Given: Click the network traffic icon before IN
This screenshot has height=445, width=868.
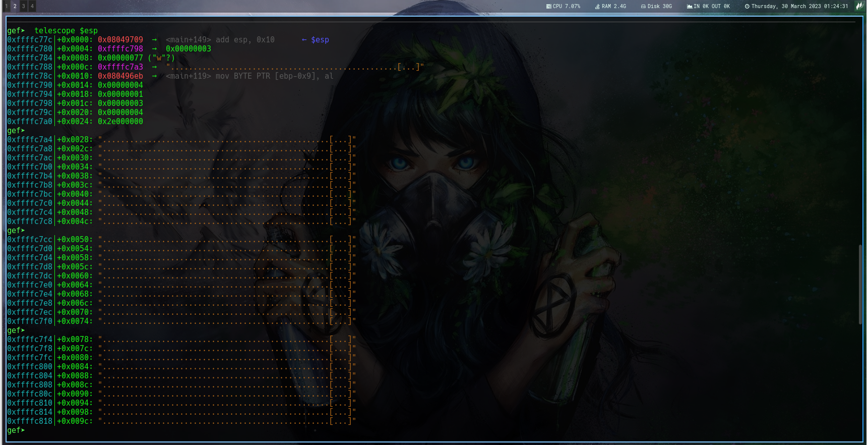Looking at the screenshot, I should coord(690,7).
